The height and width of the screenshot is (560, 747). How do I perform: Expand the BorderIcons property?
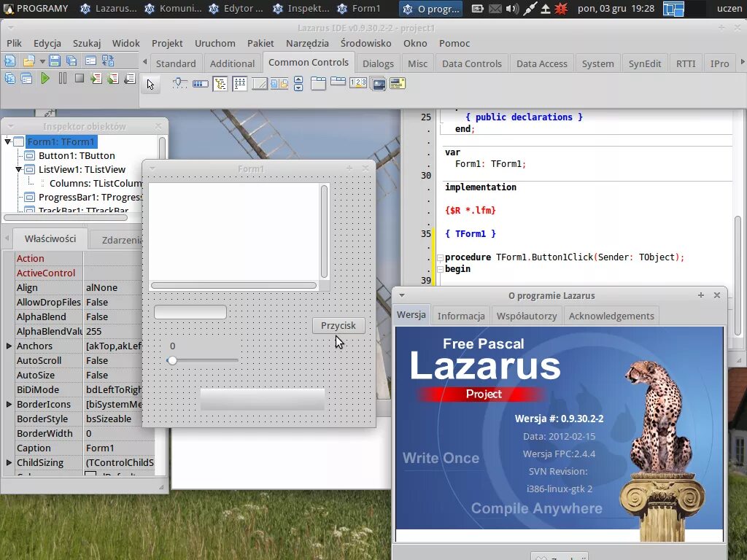click(x=9, y=404)
